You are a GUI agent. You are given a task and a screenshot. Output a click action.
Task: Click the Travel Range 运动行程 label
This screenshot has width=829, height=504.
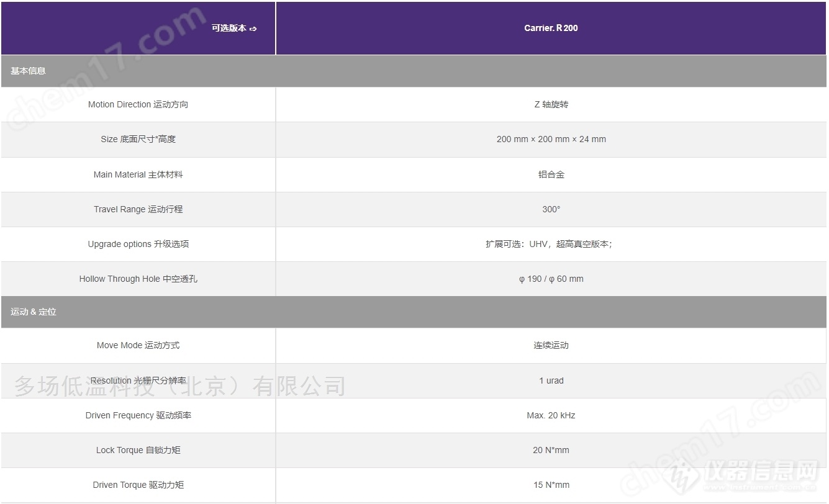[138, 209]
